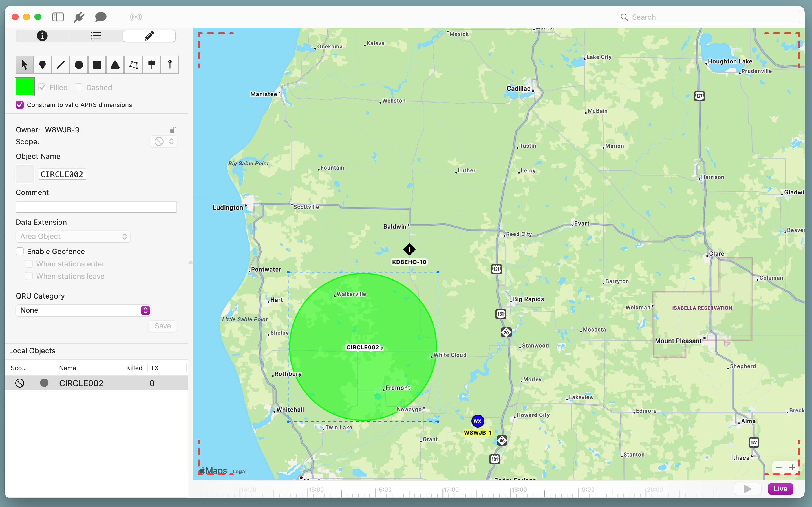Viewport: 812px width, 507px height.
Task: Open the connections plug icon
Action: tap(79, 17)
